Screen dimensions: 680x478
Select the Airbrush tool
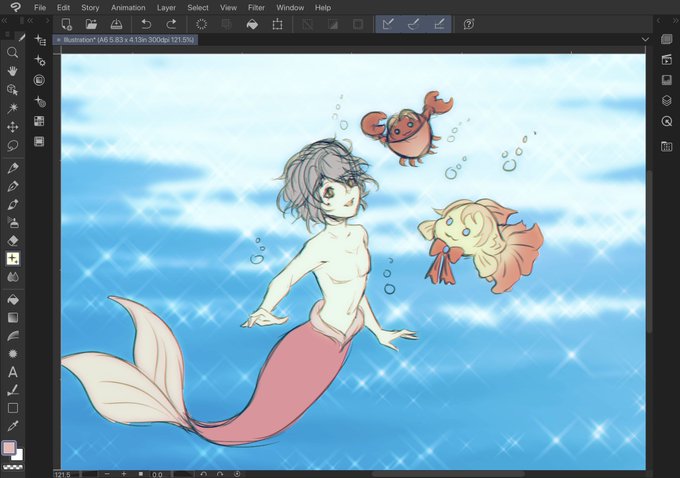click(x=13, y=223)
